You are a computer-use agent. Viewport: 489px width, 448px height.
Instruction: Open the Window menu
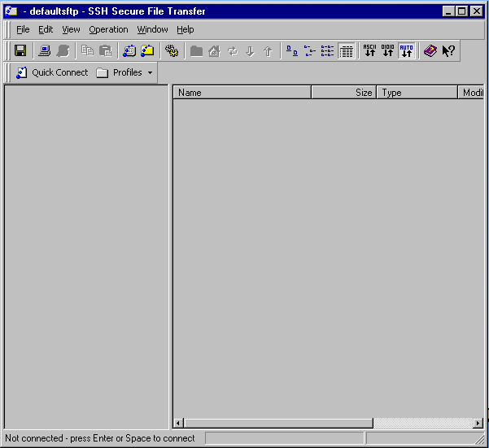[152, 29]
